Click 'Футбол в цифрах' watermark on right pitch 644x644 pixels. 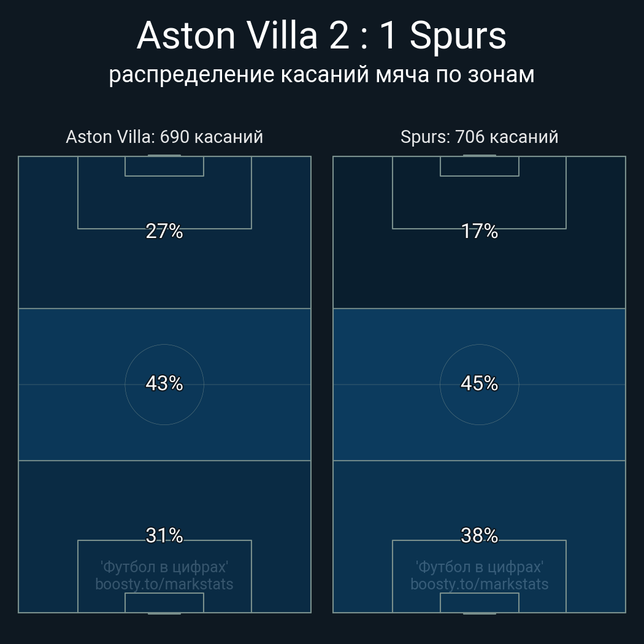click(x=479, y=567)
